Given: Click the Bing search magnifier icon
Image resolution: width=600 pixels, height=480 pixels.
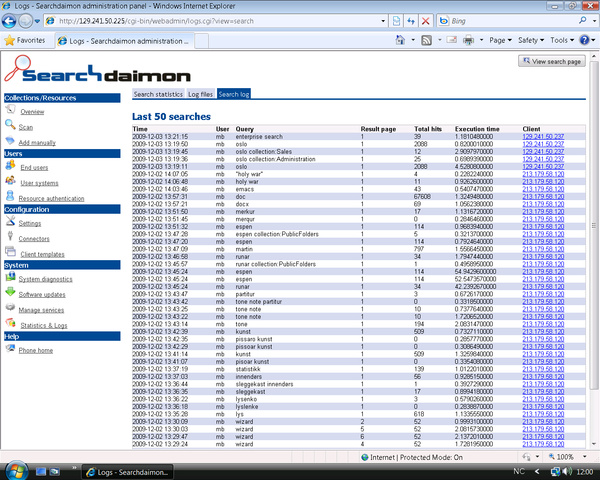Looking at the screenshot, I should (x=583, y=21).
